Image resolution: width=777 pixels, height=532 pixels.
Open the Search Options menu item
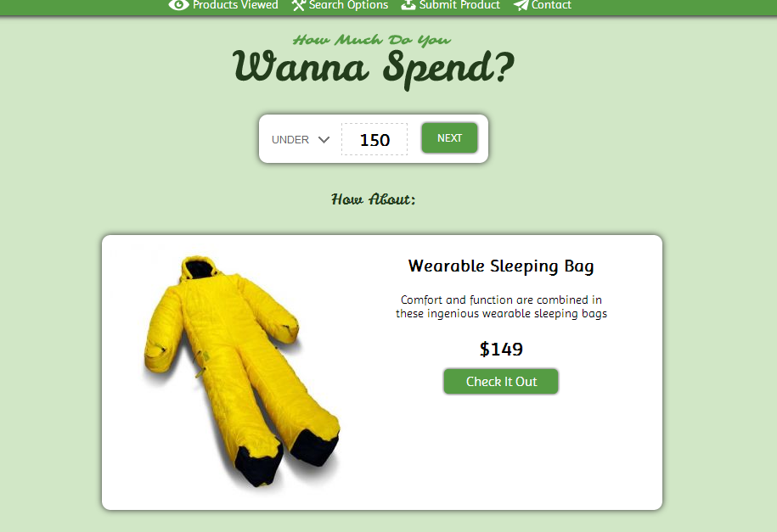(340, 5)
